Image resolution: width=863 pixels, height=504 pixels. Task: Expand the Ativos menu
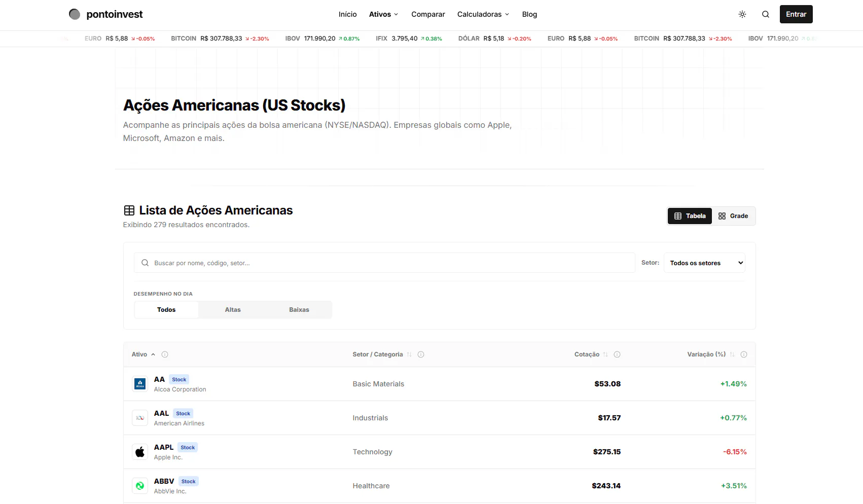click(383, 14)
